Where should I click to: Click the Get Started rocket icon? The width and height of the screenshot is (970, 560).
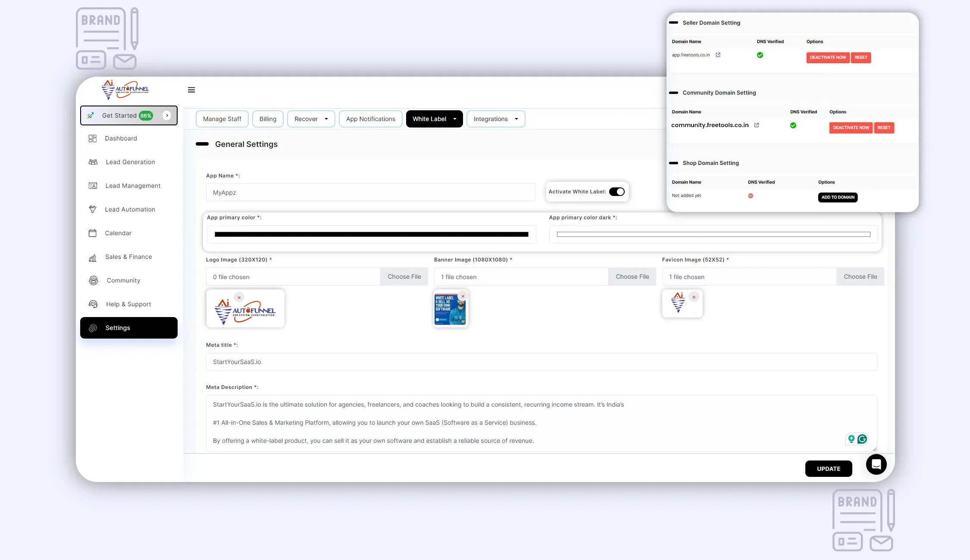tap(90, 115)
